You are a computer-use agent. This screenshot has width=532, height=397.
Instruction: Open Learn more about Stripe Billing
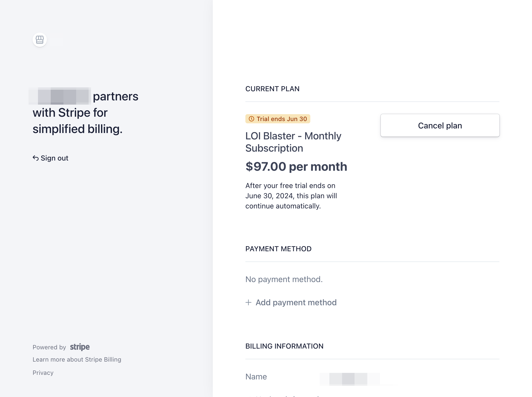click(77, 360)
